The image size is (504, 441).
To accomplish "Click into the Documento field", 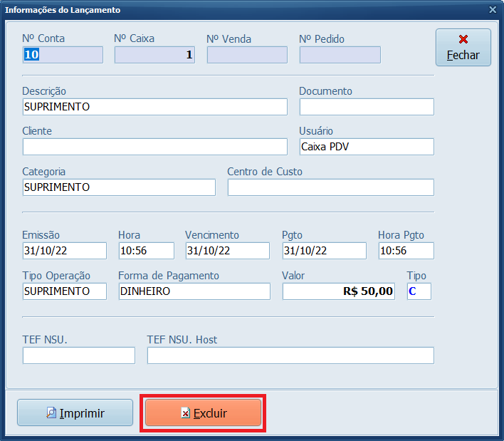I will tap(366, 107).
